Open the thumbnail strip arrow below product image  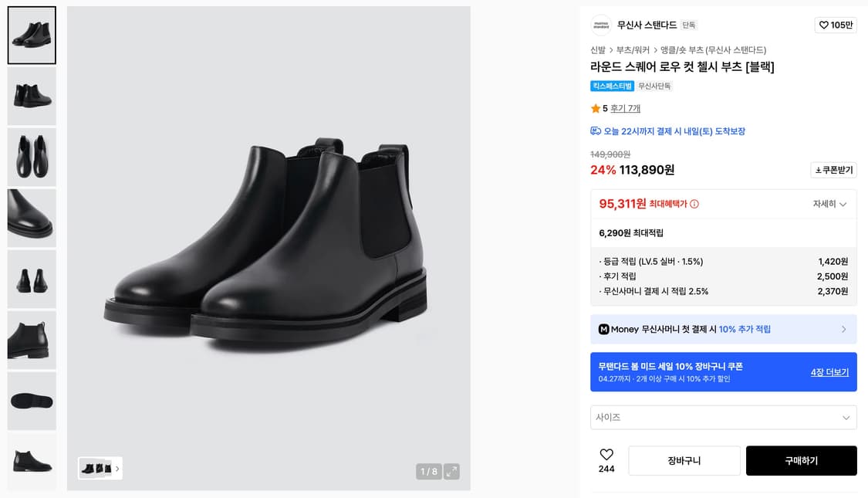tap(117, 469)
